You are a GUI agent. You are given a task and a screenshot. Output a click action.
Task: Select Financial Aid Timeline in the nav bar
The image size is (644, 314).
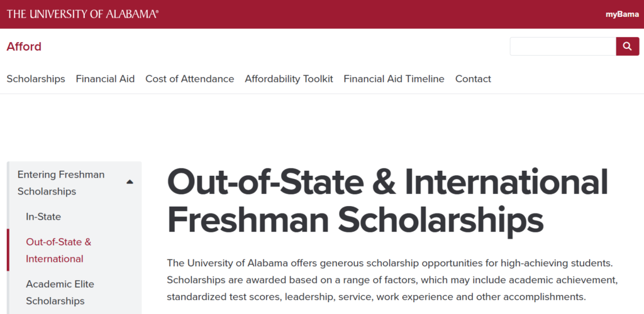pos(394,78)
